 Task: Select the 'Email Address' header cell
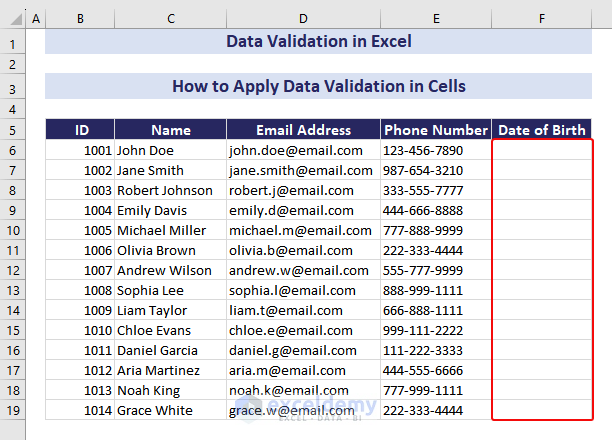pyautogui.click(x=303, y=130)
